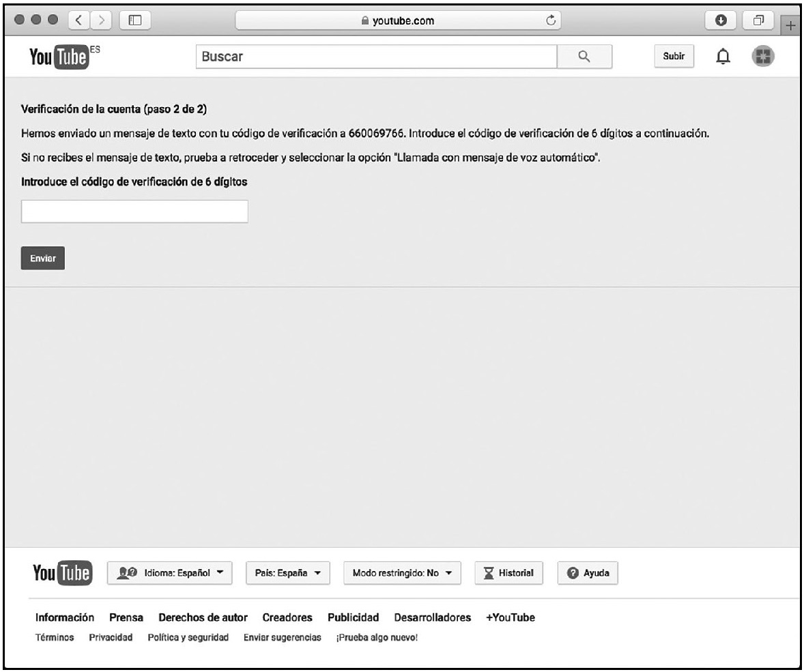The width and height of the screenshot is (804, 672).
Task: Open the Historial button in footer
Action: pyautogui.click(x=509, y=573)
